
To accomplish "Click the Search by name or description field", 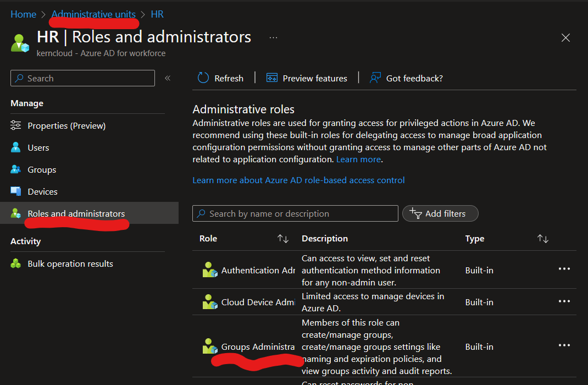I will 295,213.
